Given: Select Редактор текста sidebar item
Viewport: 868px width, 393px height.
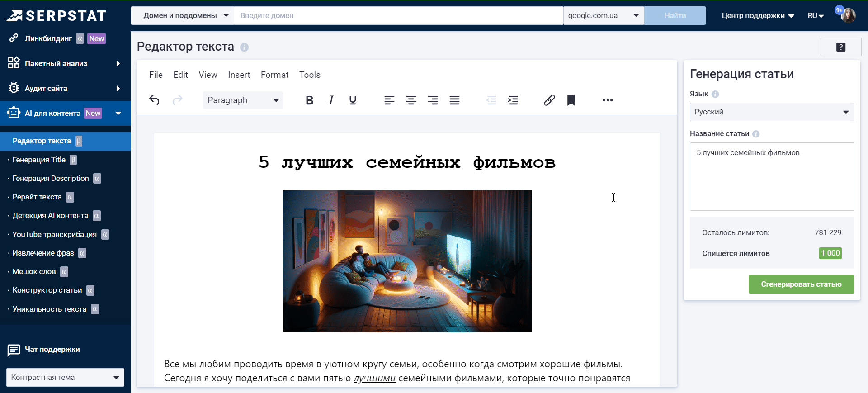Looking at the screenshot, I should coord(65,141).
